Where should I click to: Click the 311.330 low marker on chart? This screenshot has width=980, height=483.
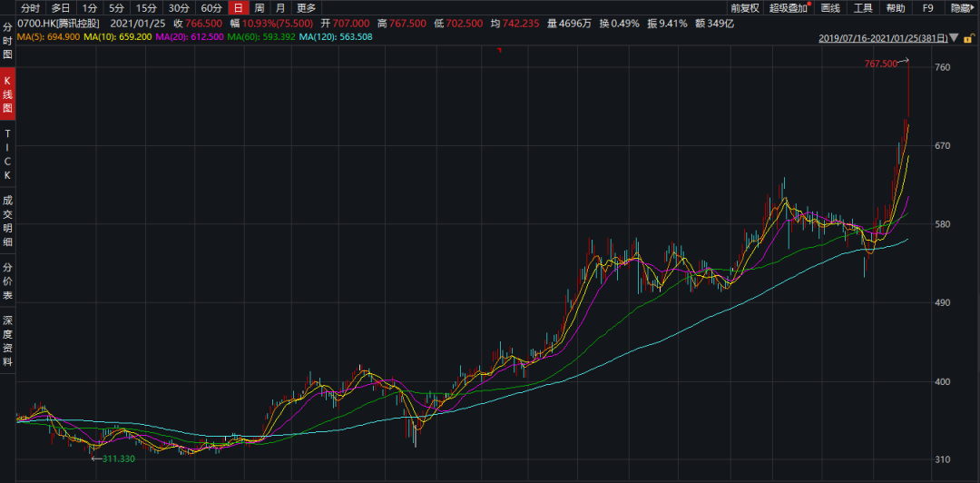point(120,458)
